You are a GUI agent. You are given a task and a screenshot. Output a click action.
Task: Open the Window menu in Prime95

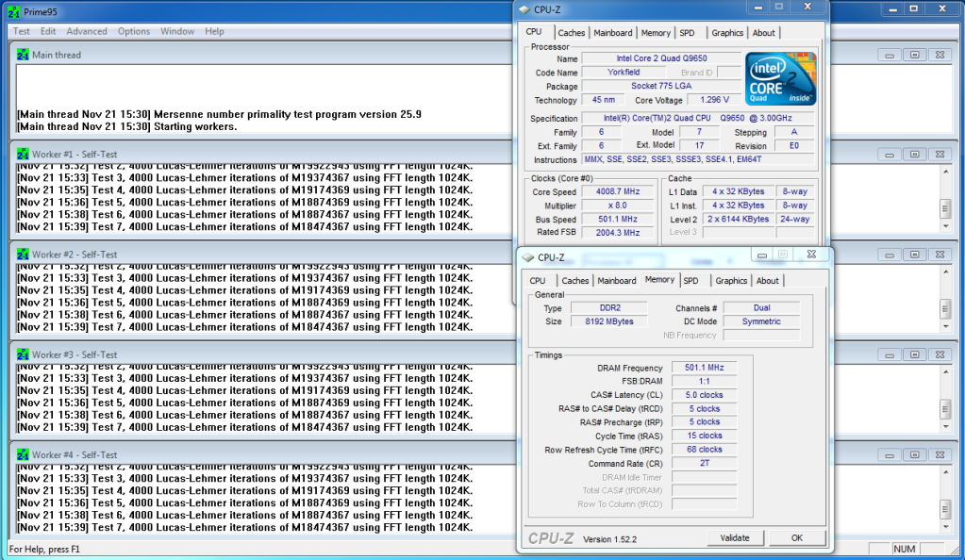(177, 31)
